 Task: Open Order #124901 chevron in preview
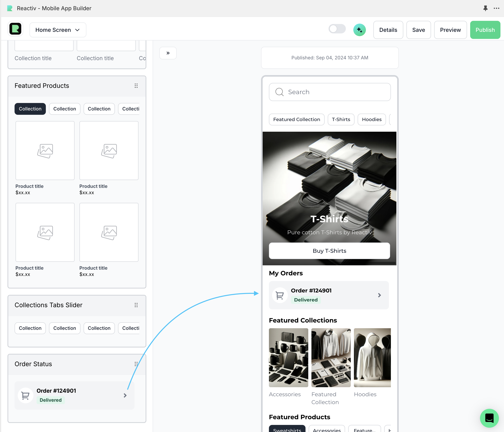pos(379,295)
